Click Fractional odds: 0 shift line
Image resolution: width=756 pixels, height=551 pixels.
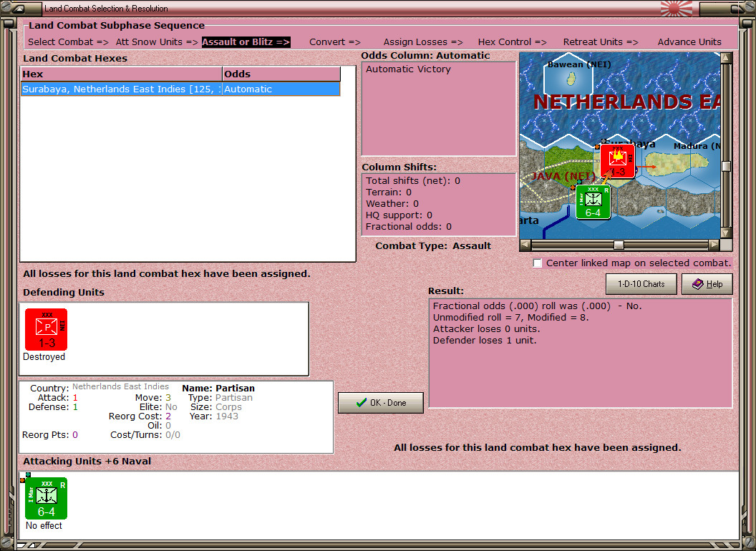408,227
